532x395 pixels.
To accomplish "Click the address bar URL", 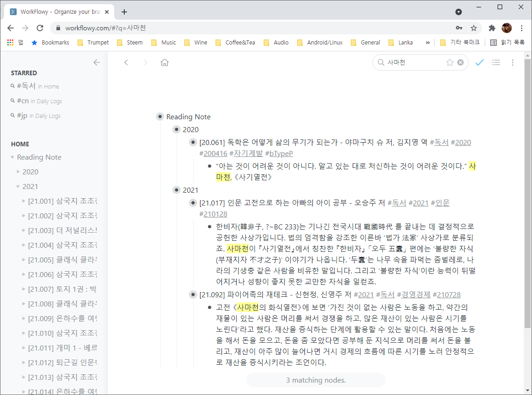I will (x=105, y=28).
